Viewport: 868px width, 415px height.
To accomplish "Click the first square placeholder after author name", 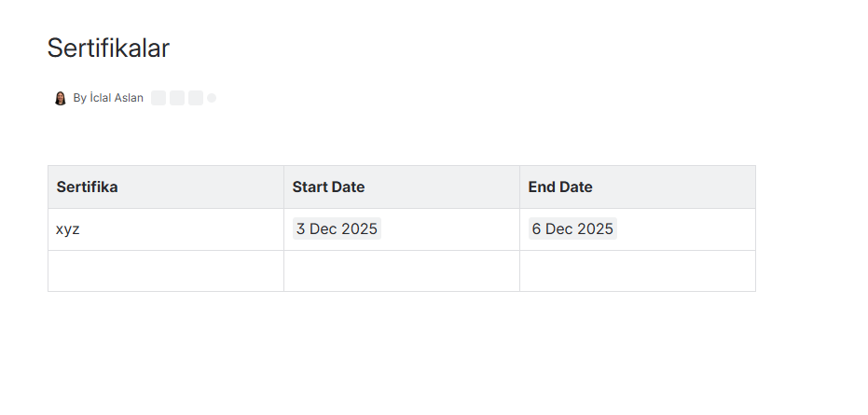I will pos(158,98).
